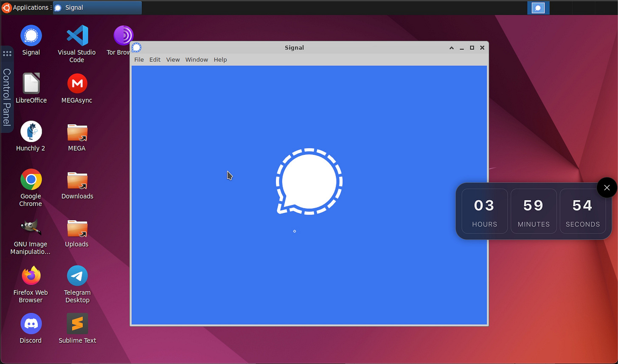The width and height of the screenshot is (618, 364).
Task: Open the Help menu in Signal
Action: point(220,59)
